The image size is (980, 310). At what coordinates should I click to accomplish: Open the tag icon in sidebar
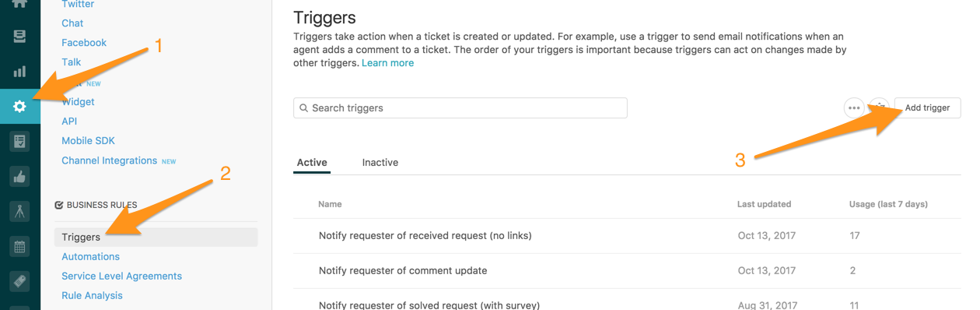(x=20, y=281)
